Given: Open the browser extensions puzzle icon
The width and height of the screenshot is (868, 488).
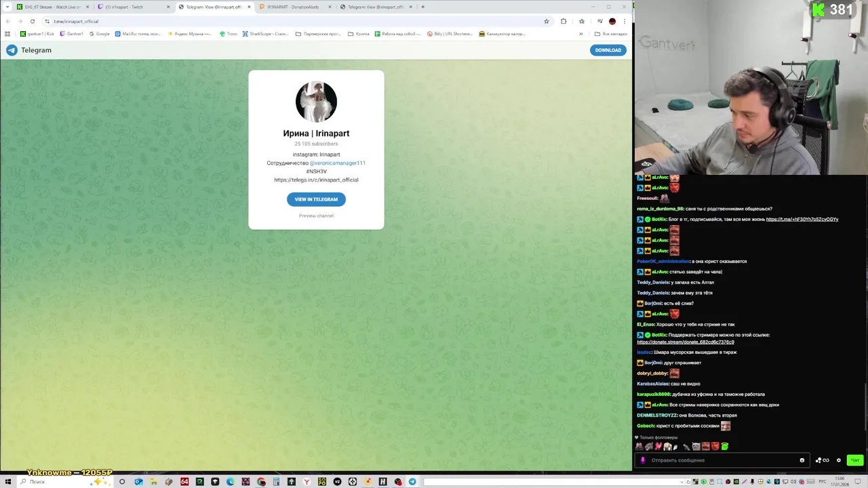Looking at the screenshot, I should (x=564, y=21).
